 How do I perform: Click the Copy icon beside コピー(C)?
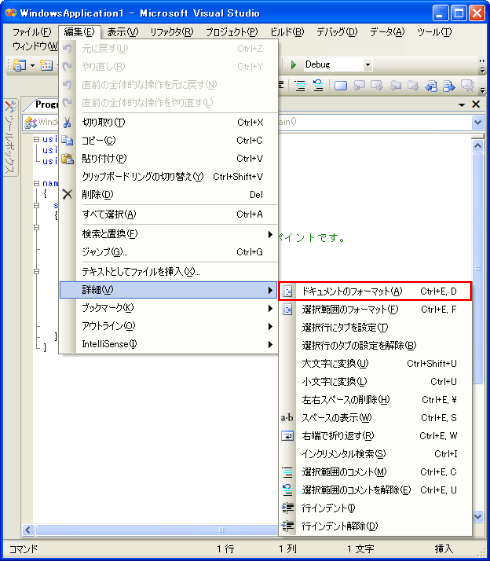67,140
